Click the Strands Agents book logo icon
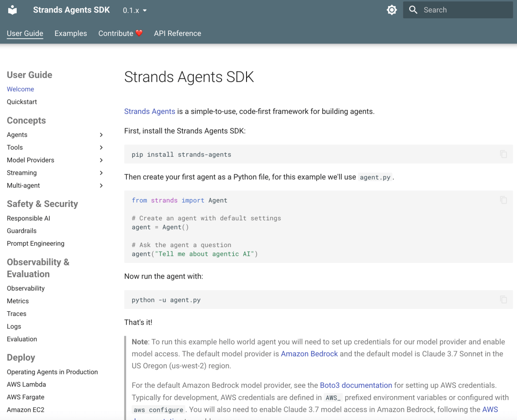Screen dimensions: 517x420 point(12,10)
